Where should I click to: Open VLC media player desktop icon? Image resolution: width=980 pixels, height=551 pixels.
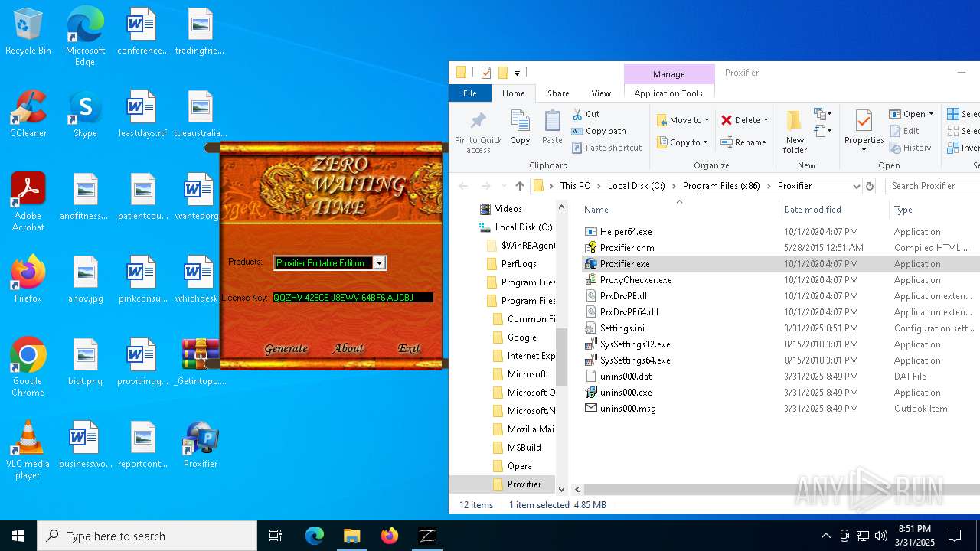(x=28, y=449)
